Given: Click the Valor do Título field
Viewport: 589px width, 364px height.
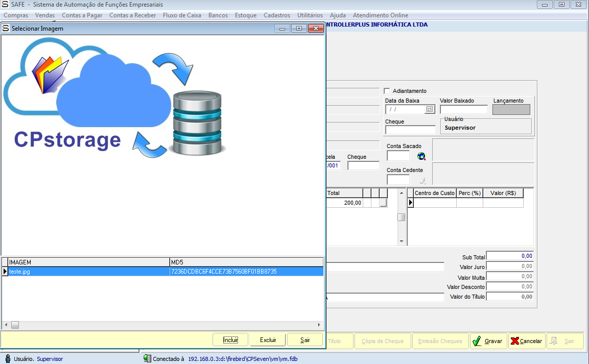Looking at the screenshot, I should click(x=510, y=297).
